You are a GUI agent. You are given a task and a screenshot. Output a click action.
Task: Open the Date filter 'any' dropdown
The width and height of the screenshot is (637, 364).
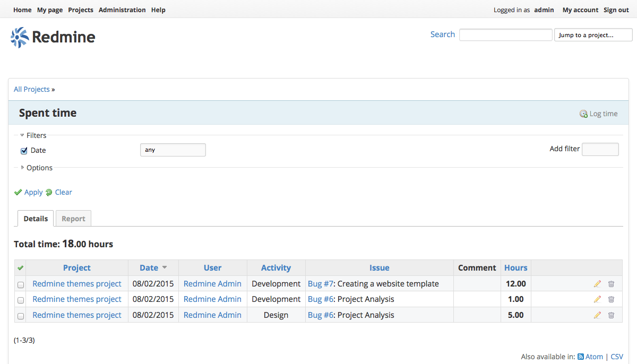tap(173, 150)
